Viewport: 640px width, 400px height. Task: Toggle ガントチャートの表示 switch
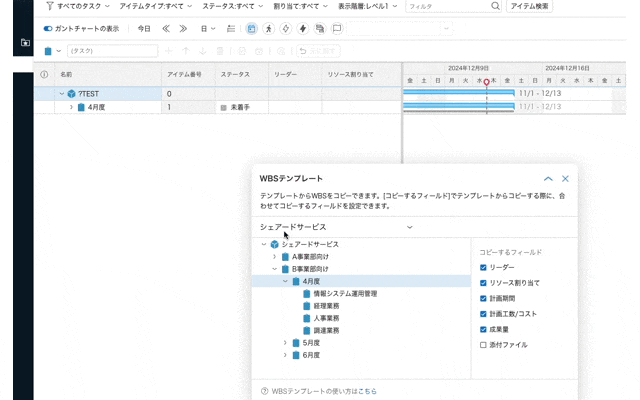[x=48, y=29]
